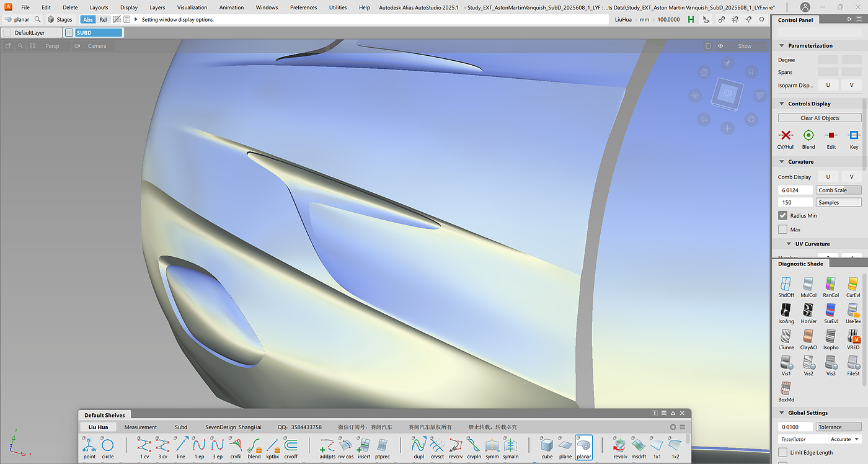Check the Limit Edge Length option

pyautogui.click(x=783, y=453)
